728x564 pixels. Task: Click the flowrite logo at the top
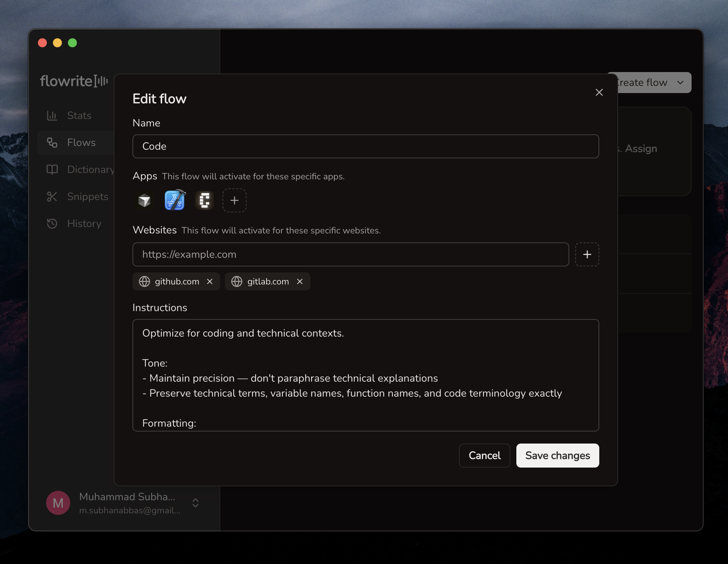[x=74, y=81]
